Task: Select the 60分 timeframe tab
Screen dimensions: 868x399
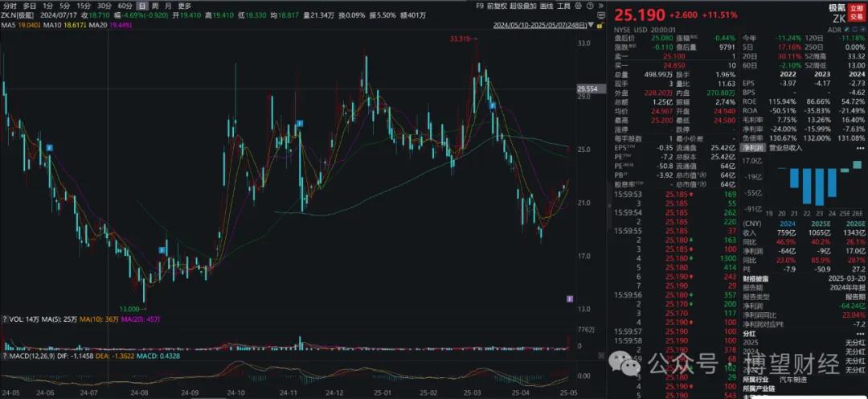Action: click(124, 6)
